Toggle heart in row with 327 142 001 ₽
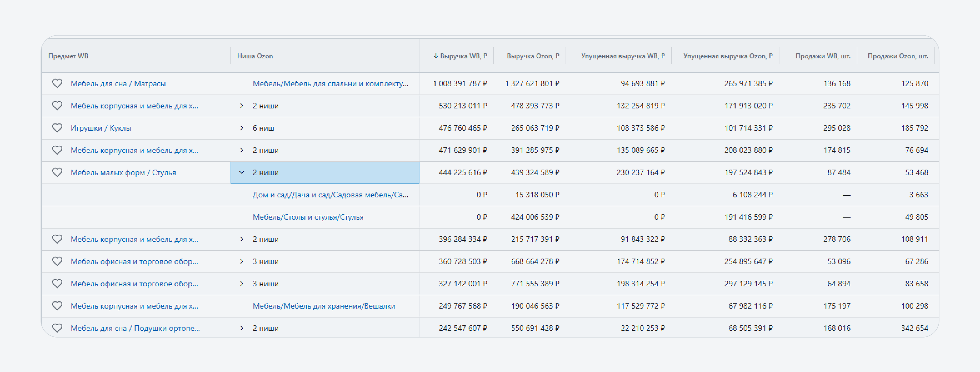Viewport: 980px width, 372px height. (x=57, y=284)
